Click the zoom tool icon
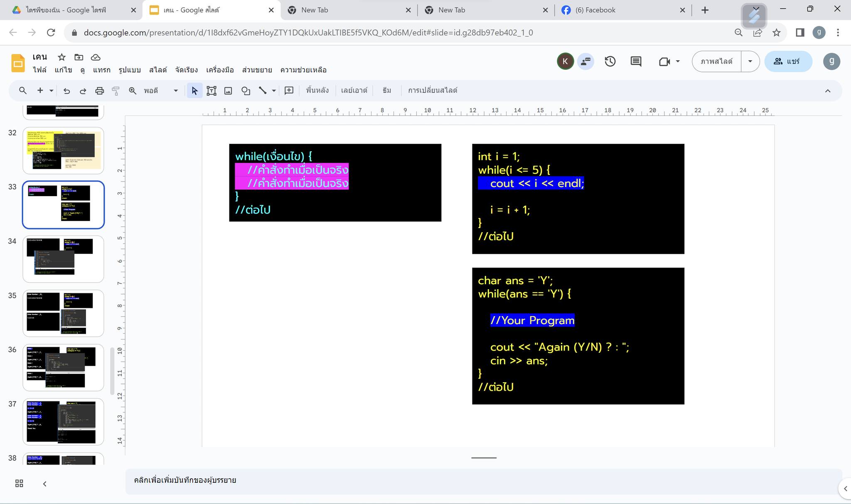This screenshot has width=851, height=504. tap(133, 91)
